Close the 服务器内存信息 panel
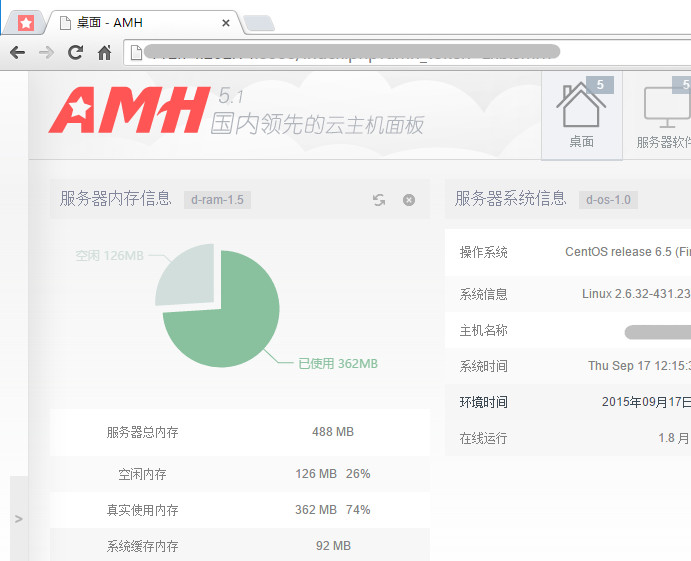This screenshot has width=691, height=561. (409, 200)
